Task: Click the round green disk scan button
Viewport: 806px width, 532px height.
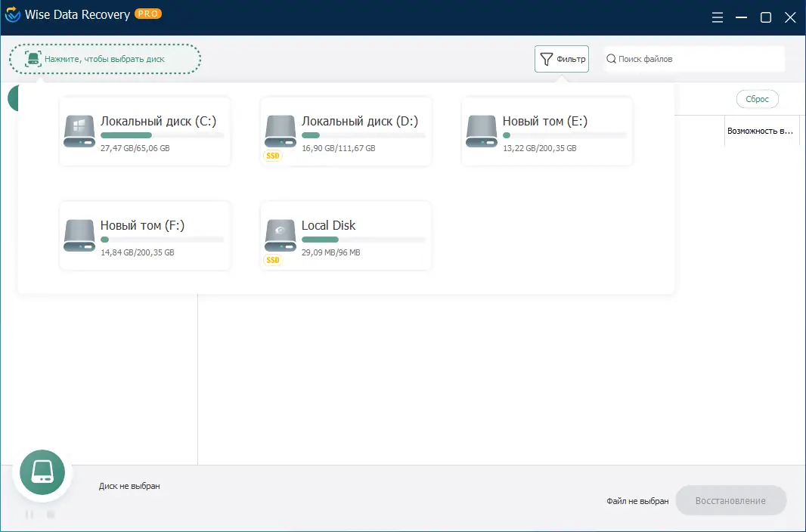Action: [x=42, y=472]
